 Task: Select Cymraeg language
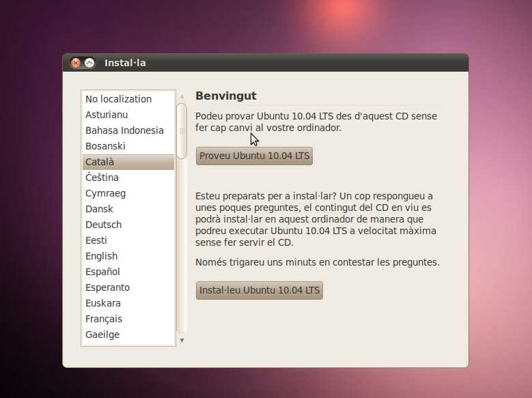(128, 193)
